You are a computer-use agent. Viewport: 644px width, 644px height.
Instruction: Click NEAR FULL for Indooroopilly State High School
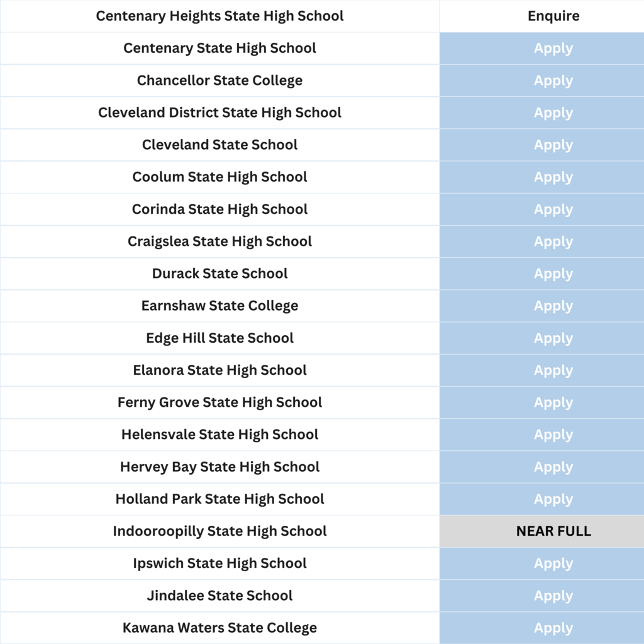coord(553,531)
